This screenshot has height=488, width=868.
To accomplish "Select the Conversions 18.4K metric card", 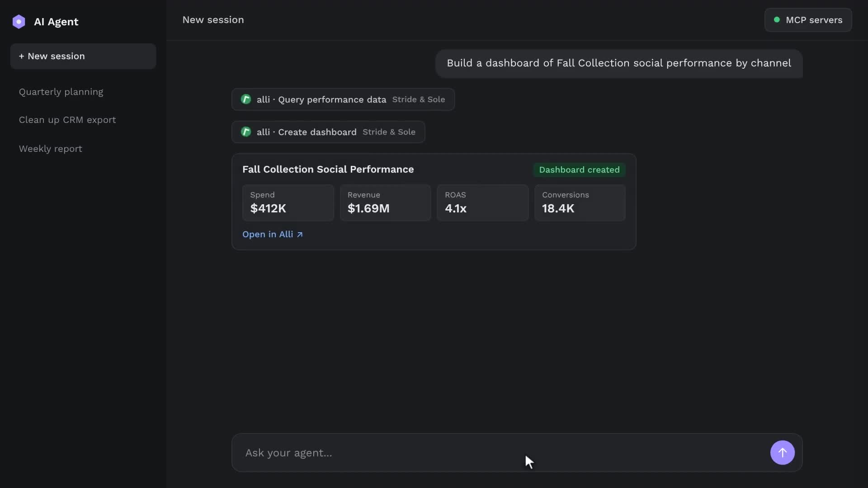I will [580, 202].
